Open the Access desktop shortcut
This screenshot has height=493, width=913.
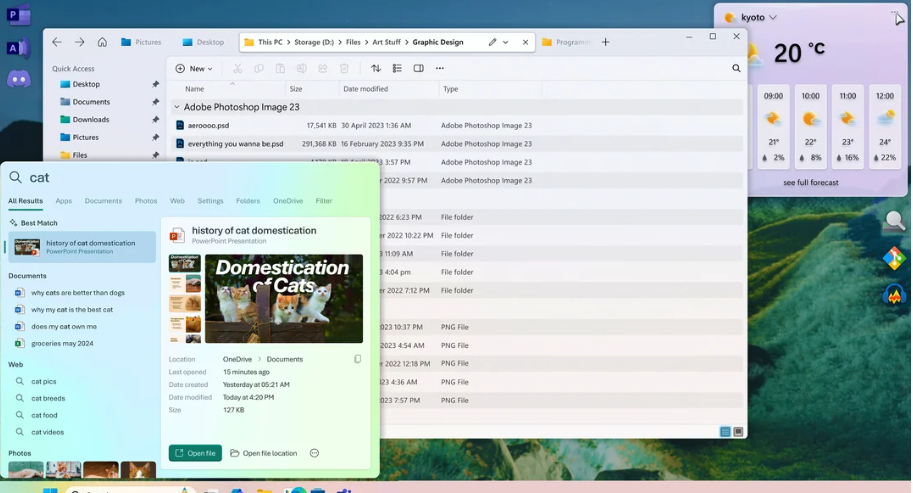[18, 48]
